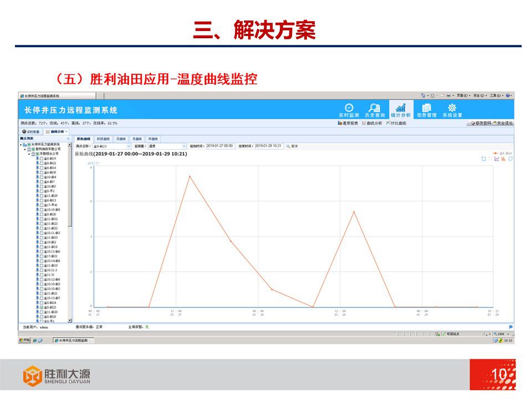Image resolution: width=532 pixels, height=399 pixels.
Task: Click quick launch IE icon in taskbar
Action: coord(34,340)
